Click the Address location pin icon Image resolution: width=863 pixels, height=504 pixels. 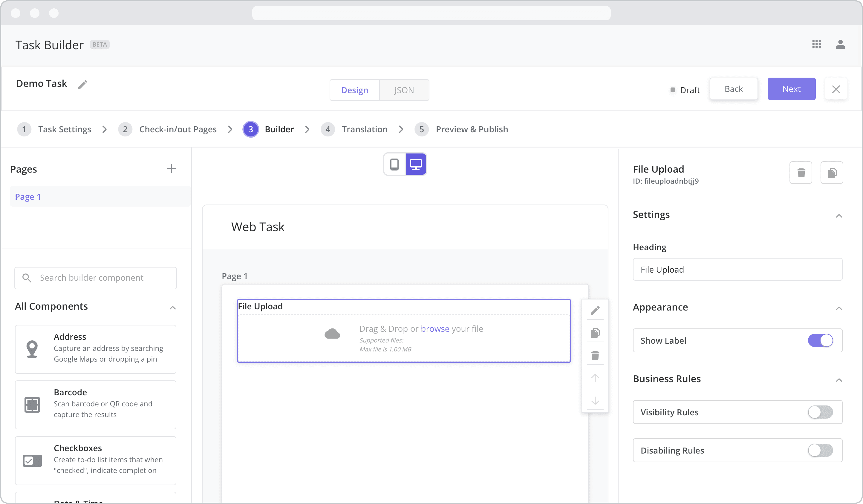(x=32, y=349)
